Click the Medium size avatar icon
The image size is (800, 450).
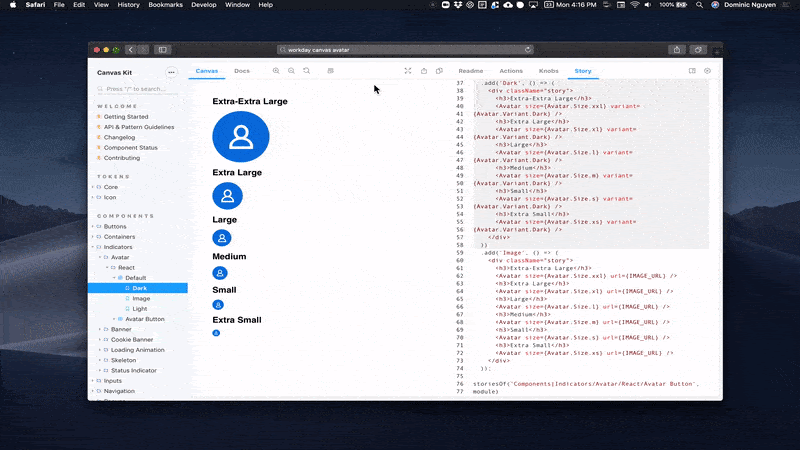[220, 273]
